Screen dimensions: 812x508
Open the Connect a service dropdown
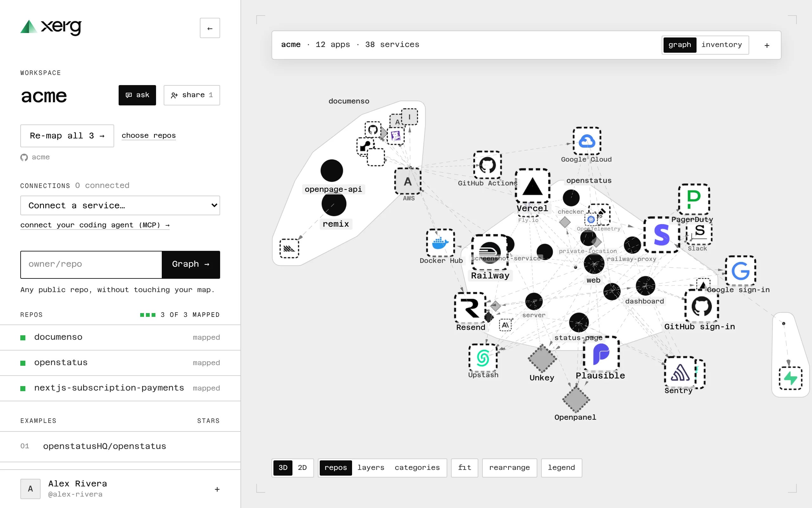[120, 205]
